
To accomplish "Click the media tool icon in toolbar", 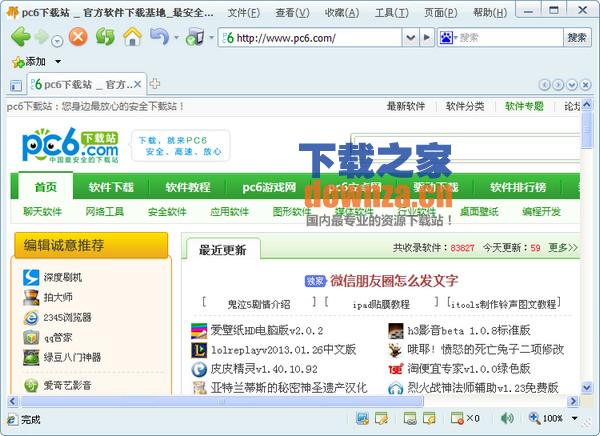I will pyautogui.click(x=195, y=37).
